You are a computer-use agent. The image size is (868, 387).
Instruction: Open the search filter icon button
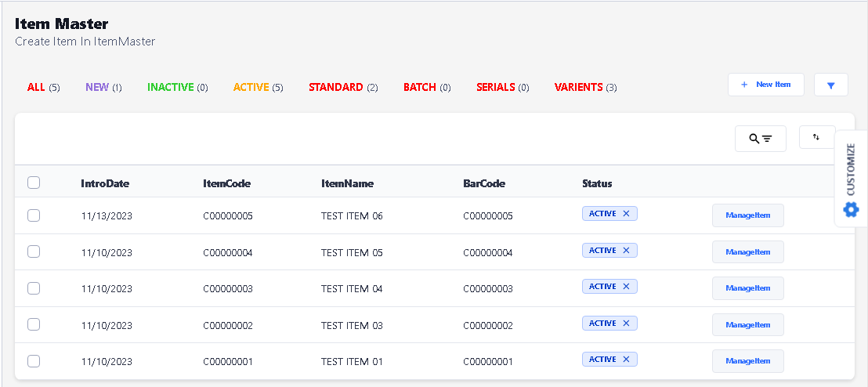760,139
